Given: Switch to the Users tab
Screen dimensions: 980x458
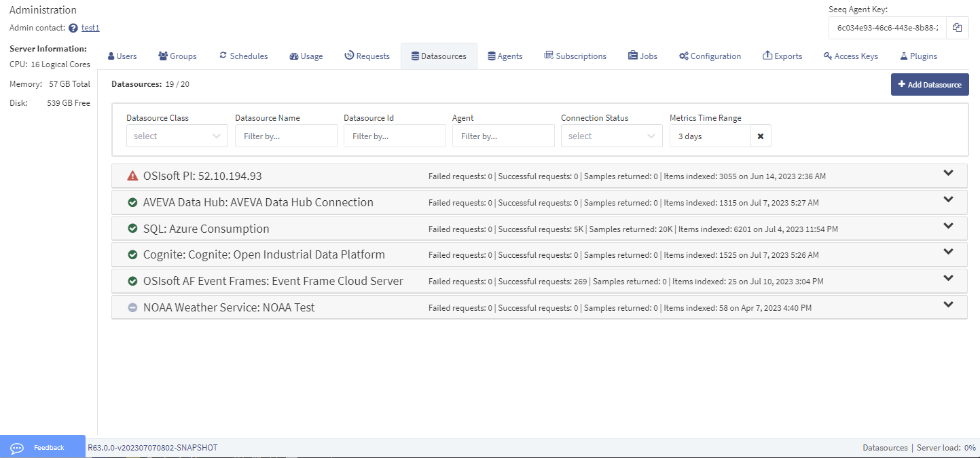Looking at the screenshot, I should coord(122,56).
